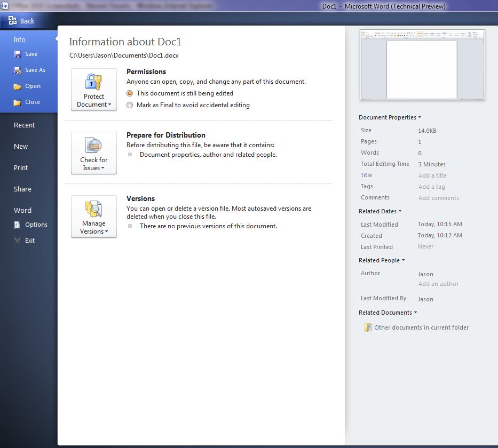This screenshot has height=448, width=498.
Task: Click the Save As icon
Action: [x=18, y=70]
